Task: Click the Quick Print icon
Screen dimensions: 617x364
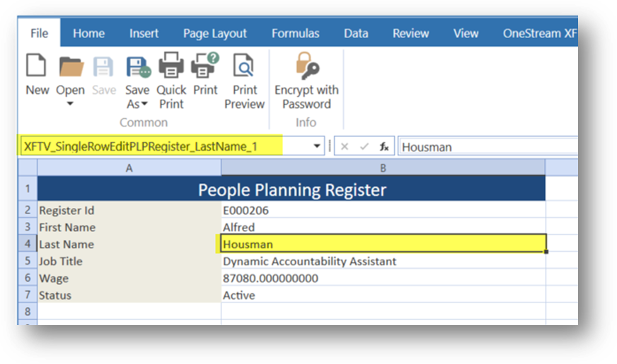Action: (171, 66)
